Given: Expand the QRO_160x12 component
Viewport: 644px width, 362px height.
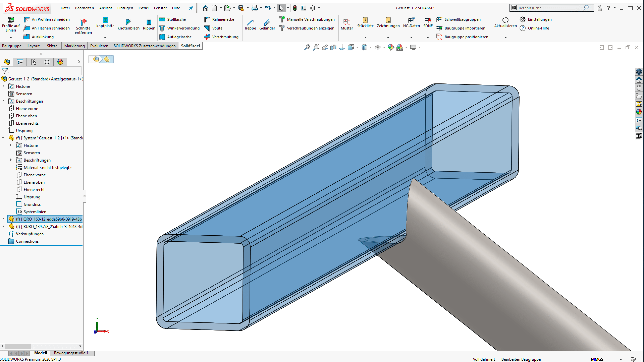Looking at the screenshot, I should [3, 219].
